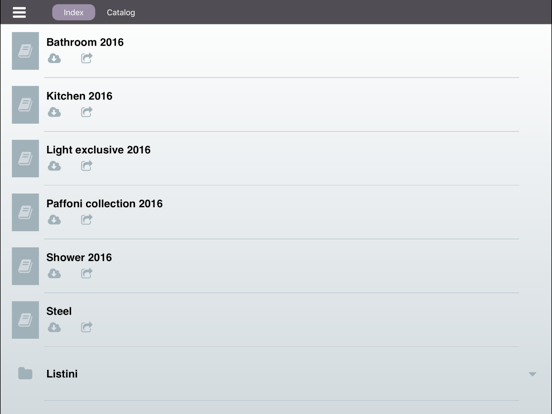Image resolution: width=552 pixels, height=414 pixels.
Task: Click the Shower 2016 title
Action: click(x=79, y=257)
